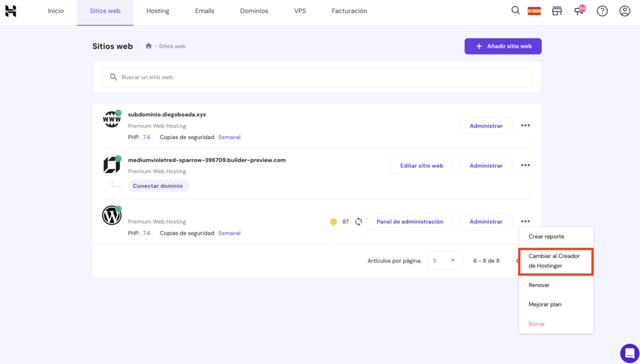This screenshot has width=640, height=364.
Task: Open the search magnifier icon
Action: click(x=515, y=11)
